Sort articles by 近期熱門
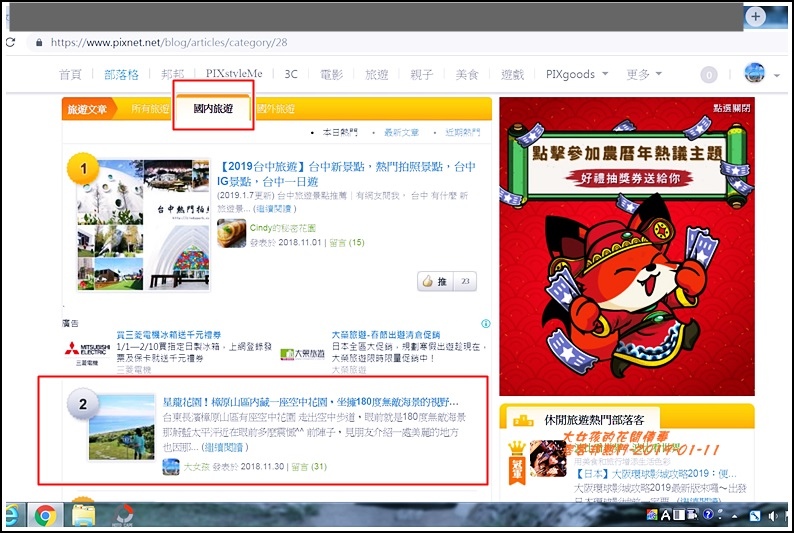 pos(462,133)
